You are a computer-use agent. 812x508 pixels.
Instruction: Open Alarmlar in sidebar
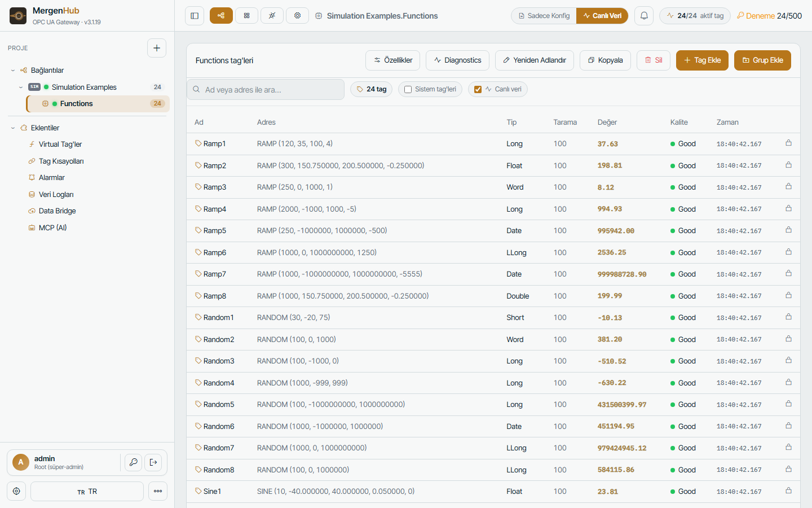[52, 178]
